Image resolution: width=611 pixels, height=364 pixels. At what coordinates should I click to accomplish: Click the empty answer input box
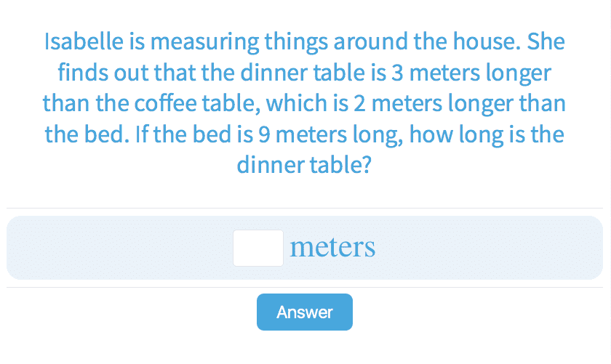(x=257, y=248)
